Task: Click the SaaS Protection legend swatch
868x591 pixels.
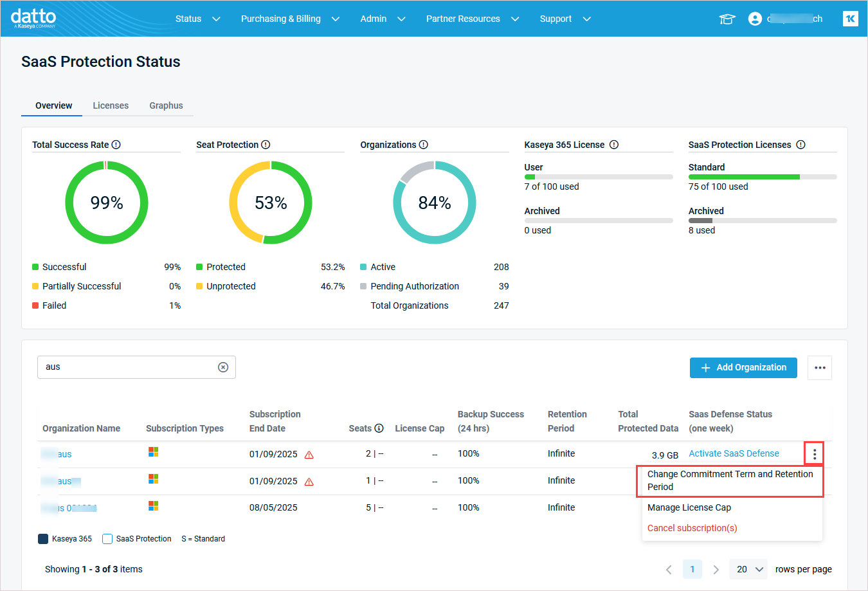Action: point(107,539)
